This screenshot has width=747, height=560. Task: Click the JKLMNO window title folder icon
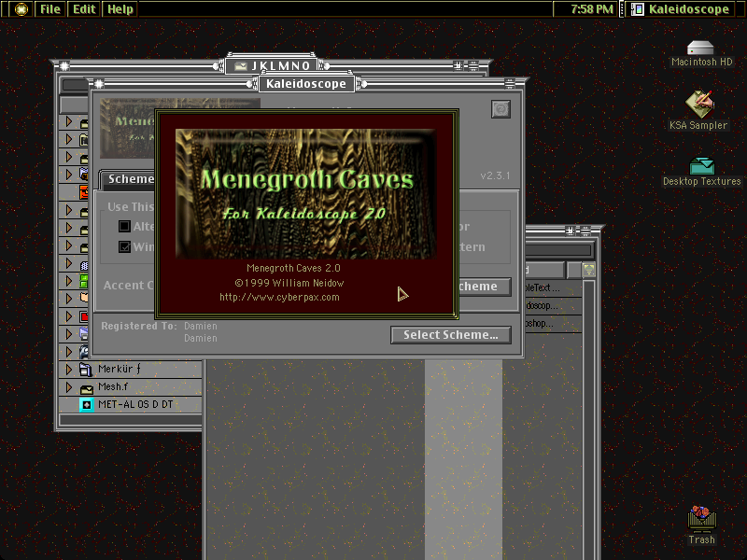241,65
